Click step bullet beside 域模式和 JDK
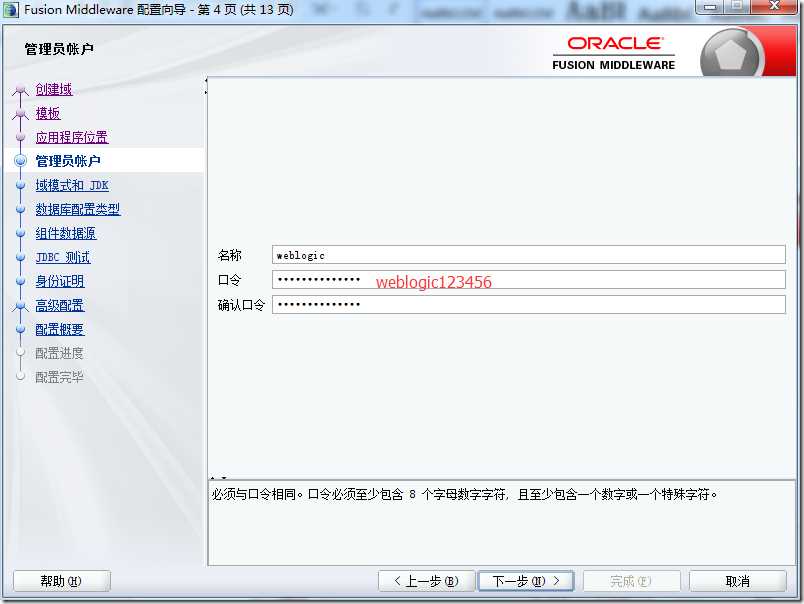Screen dimensions: 804x604 coord(21,185)
